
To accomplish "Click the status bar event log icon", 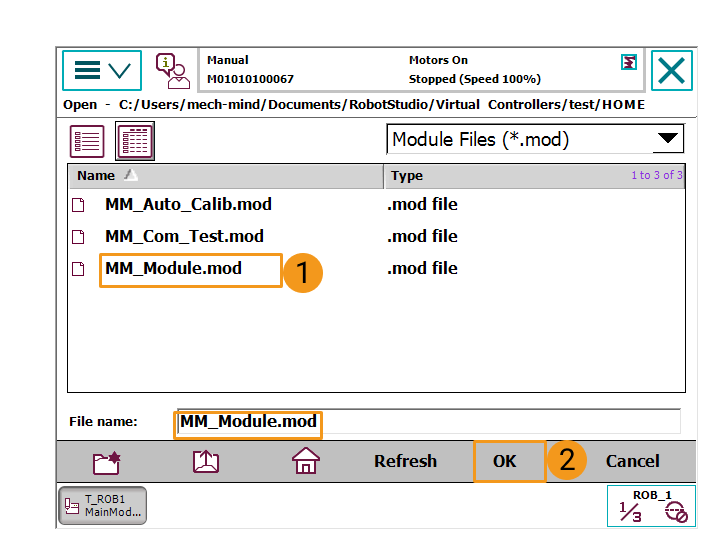I will click(629, 62).
